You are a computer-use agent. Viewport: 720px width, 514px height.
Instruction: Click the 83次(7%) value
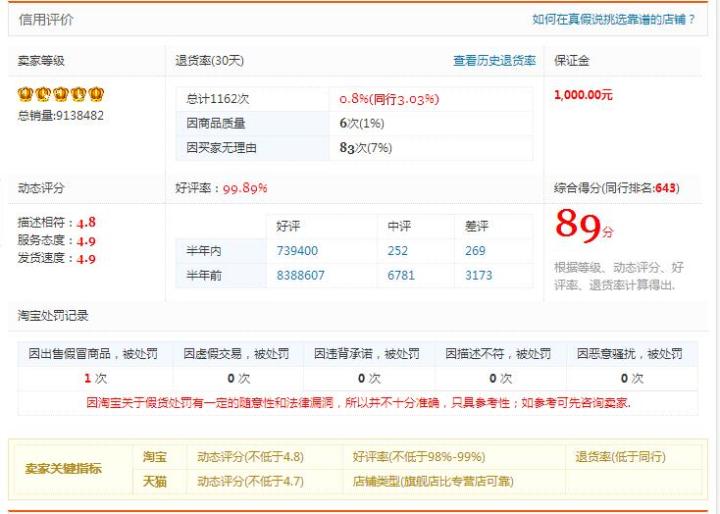pyautogui.click(x=366, y=148)
